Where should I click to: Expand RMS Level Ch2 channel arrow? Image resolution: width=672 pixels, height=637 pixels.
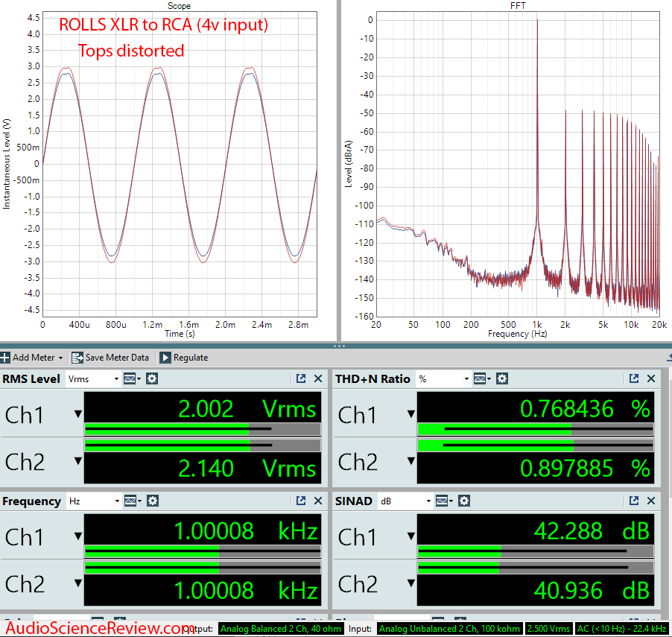[x=78, y=461]
